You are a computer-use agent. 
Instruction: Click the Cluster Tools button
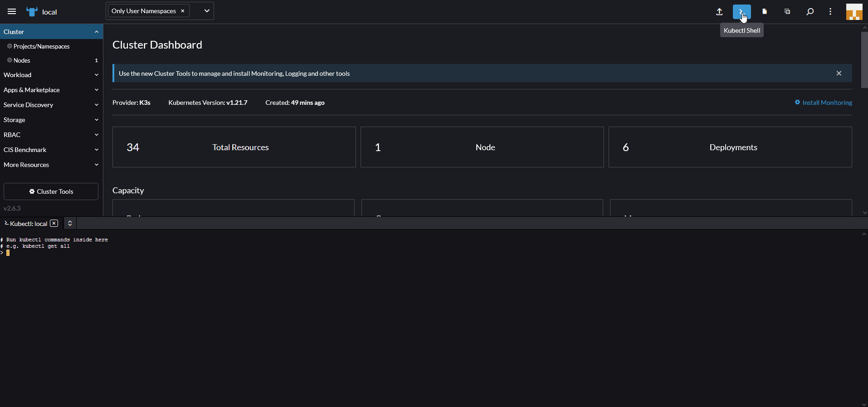click(x=51, y=191)
